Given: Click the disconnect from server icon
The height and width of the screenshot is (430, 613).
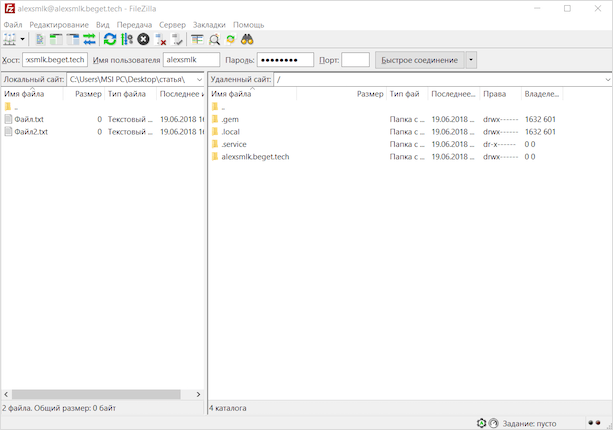Looking at the screenshot, I should (x=160, y=39).
